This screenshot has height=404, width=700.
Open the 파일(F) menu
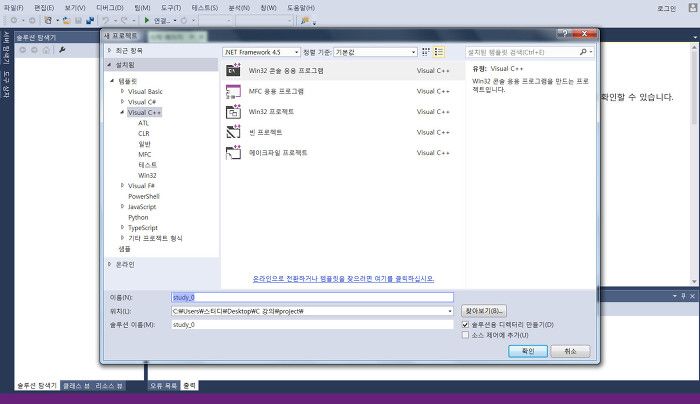(13, 8)
